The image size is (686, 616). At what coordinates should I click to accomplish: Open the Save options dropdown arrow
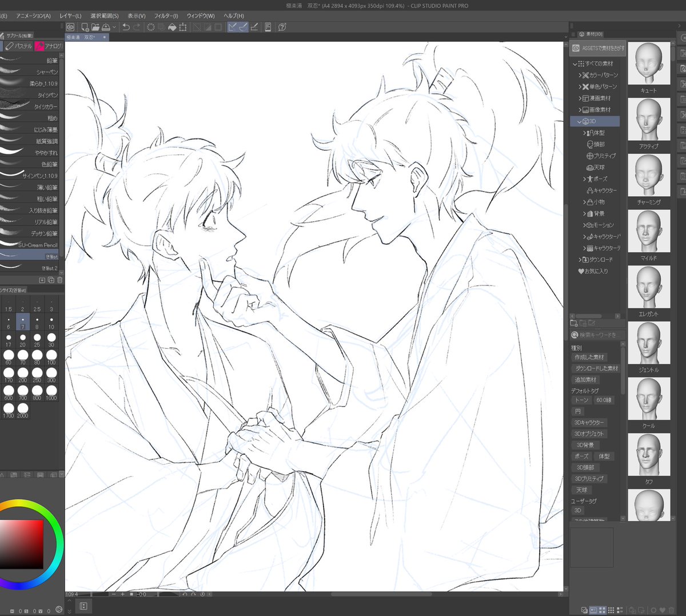point(114,27)
